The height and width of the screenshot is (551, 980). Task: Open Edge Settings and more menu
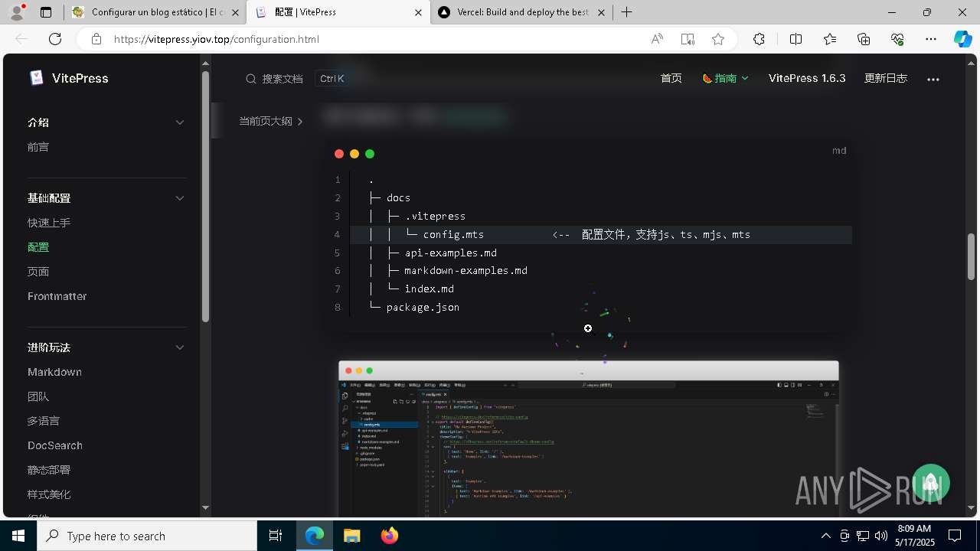tap(931, 39)
